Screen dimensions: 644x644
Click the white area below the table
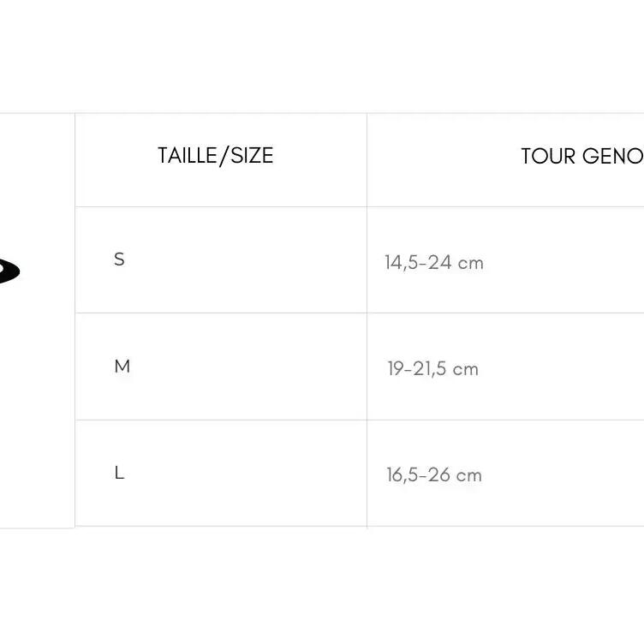(x=322, y=587)
